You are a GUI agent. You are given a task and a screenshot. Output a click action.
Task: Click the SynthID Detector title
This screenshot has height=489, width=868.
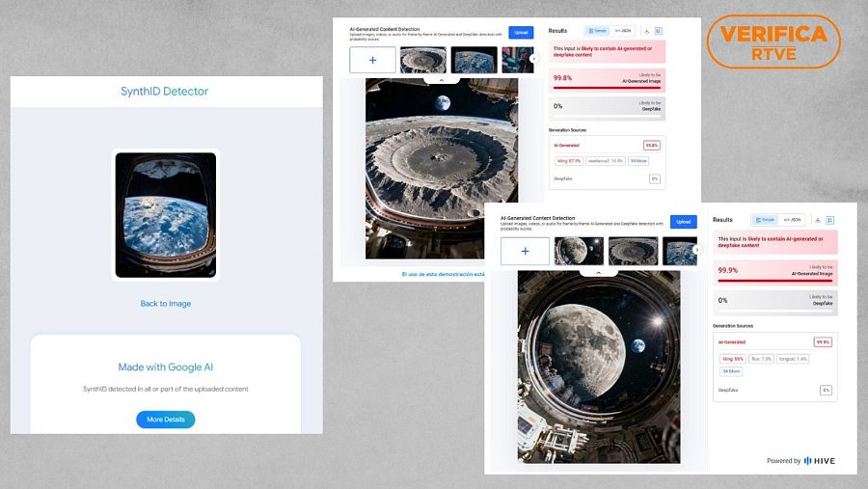[164, 92]
